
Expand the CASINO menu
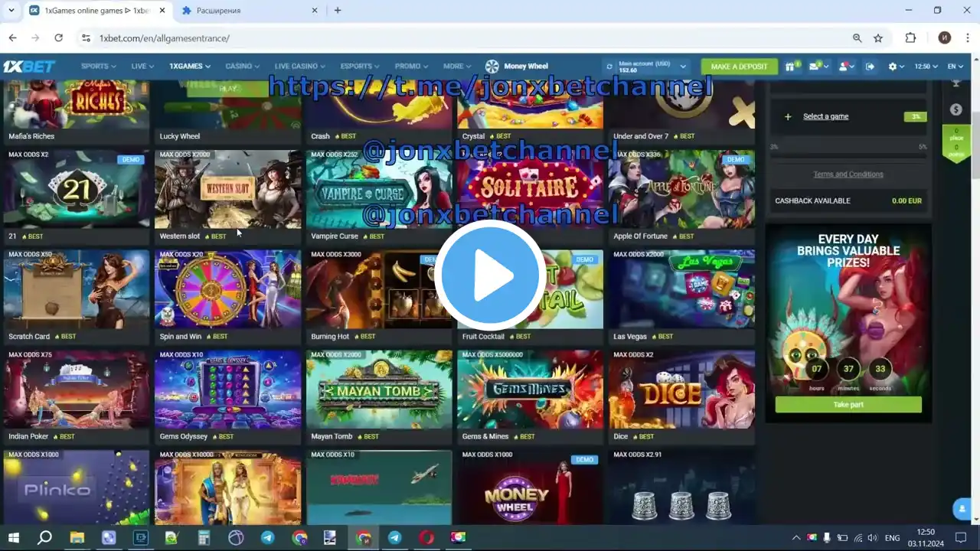tap(243, 67)
